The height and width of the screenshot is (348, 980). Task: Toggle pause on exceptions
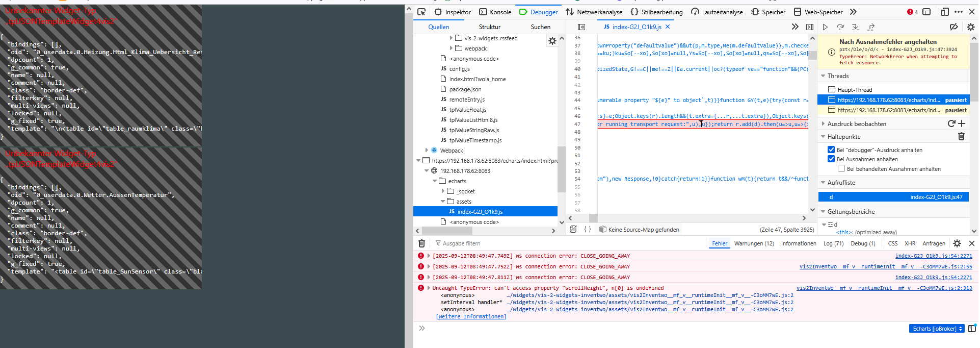pyautogui.click(x=831, y=159)
